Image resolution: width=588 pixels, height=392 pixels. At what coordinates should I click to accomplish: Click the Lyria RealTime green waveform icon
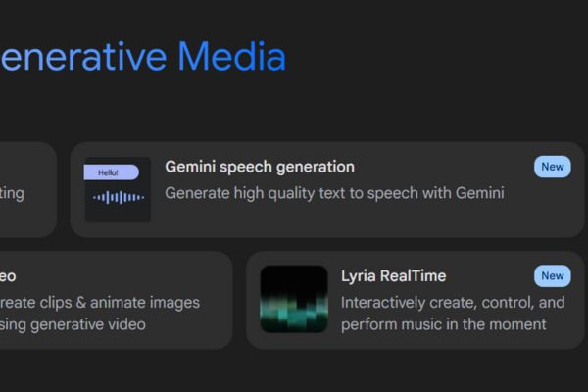click(x=293, y=300)
